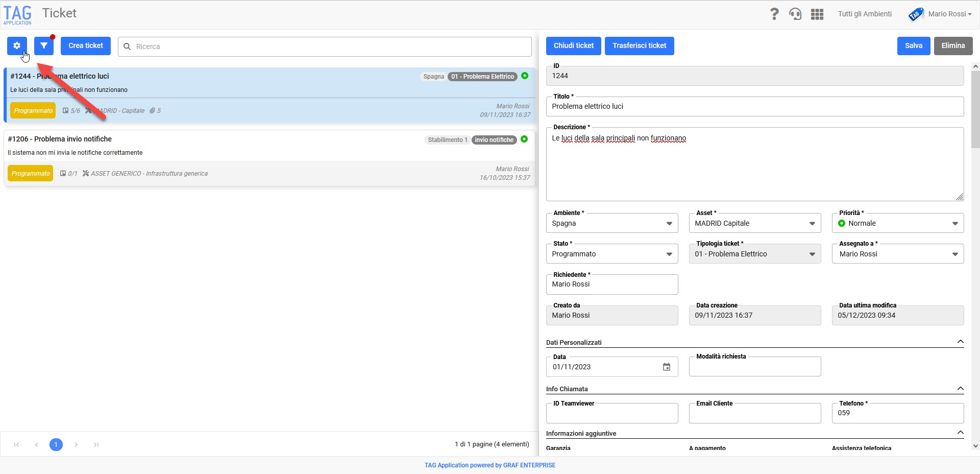The width and height of the screenshot is (980, 474).
Task: Jump to last page arrow
Action: (x=96, y=444)
